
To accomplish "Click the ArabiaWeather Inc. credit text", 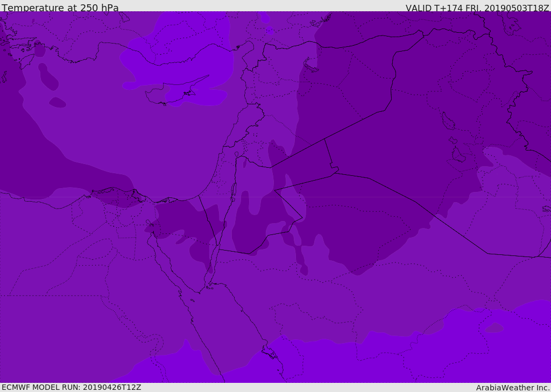I will (x=513, y=388).
